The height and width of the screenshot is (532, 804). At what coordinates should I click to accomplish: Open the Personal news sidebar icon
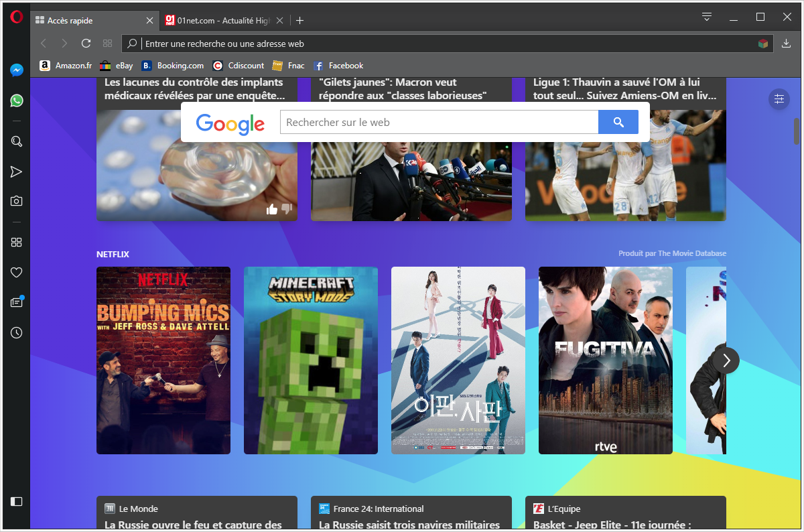coord(17,303)
